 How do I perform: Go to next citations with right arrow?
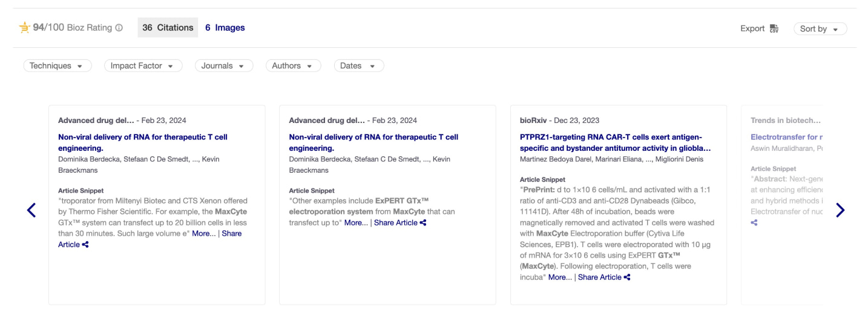click(840, 210)
